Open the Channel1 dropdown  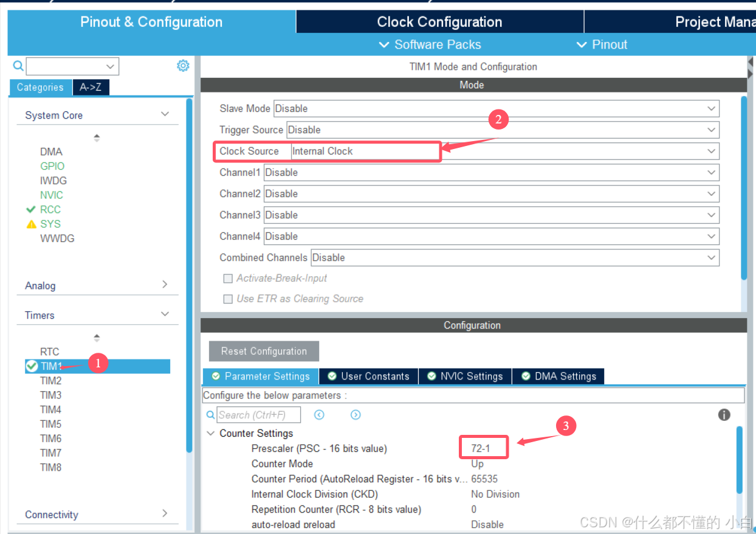coord(492,172)
